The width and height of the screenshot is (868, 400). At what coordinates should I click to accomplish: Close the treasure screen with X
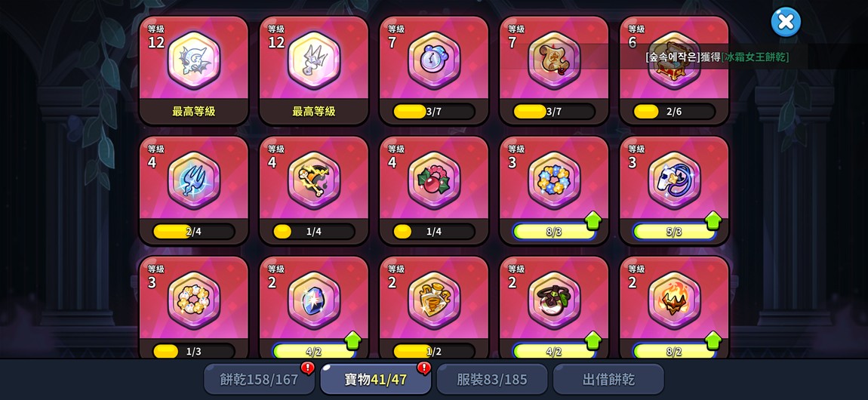tap(786, 22)
